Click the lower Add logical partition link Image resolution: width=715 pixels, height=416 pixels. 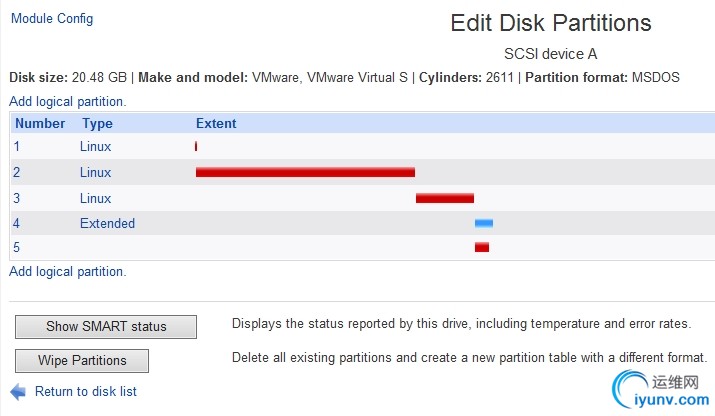coord(67,271)
